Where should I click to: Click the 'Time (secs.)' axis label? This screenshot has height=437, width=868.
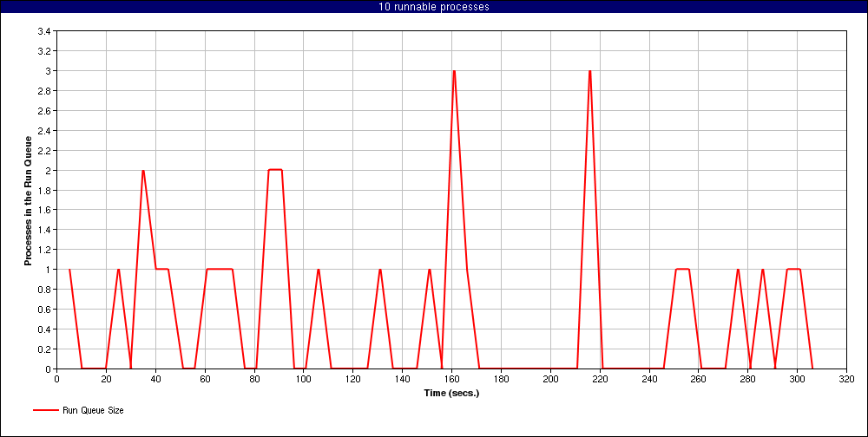tap(451, 394)
